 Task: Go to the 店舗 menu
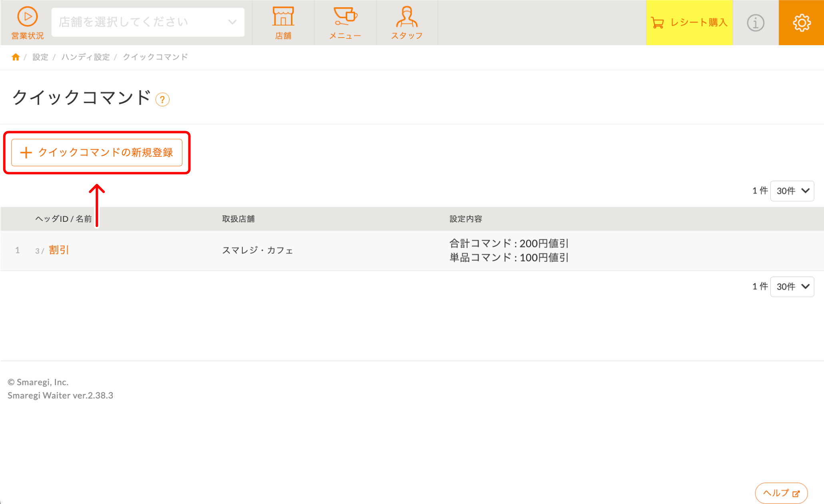[283, 23]
